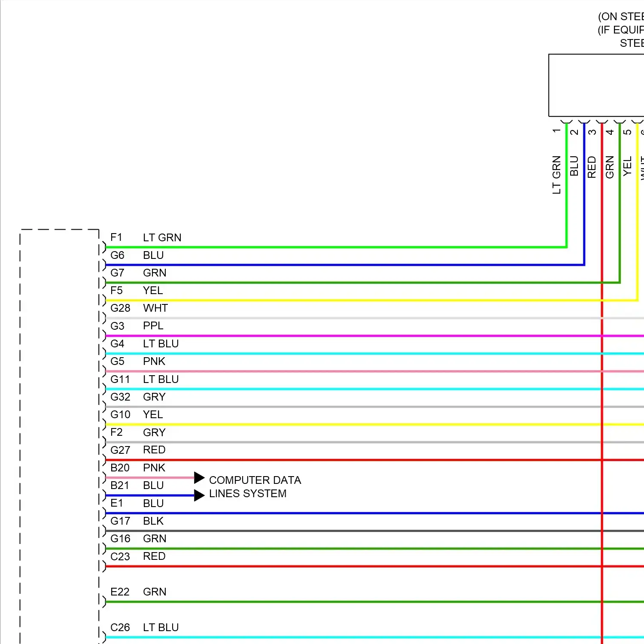Click connector pin number 3 at top

592,132
